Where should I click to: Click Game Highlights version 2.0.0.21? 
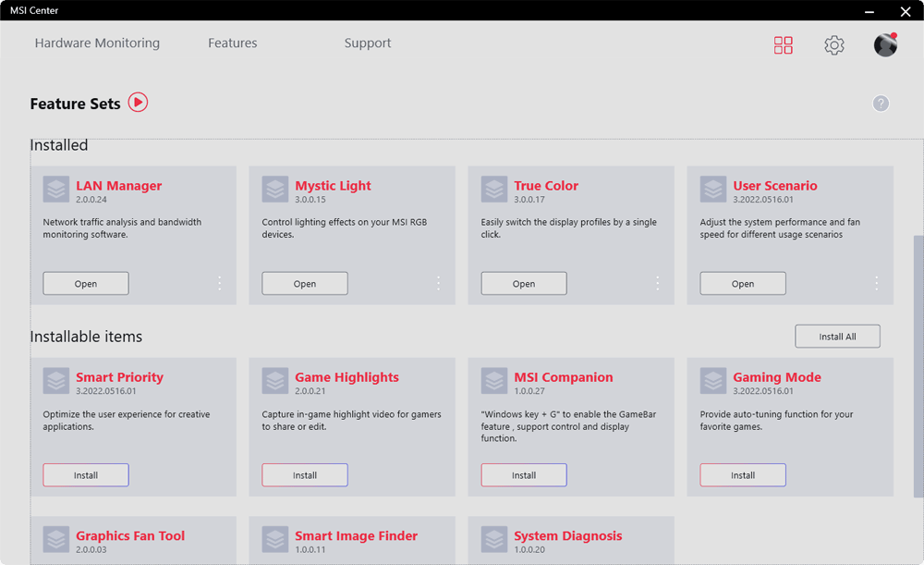[x=310, y=391]
